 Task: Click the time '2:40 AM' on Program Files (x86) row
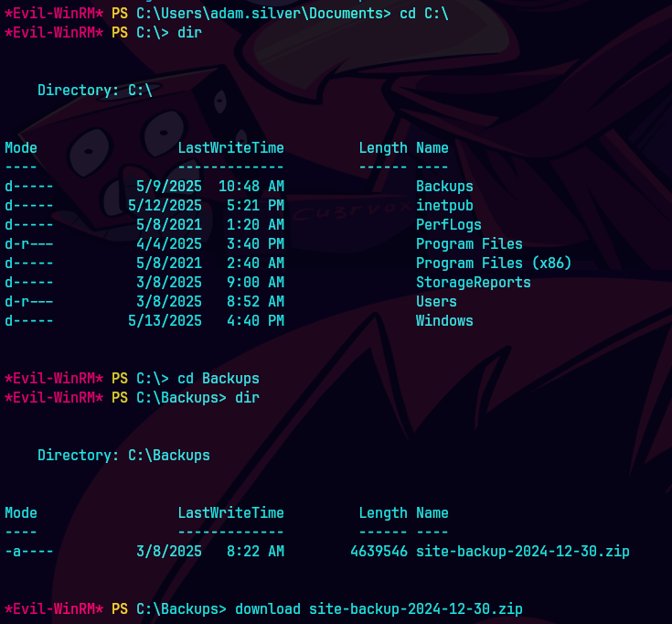coord(255,263)
